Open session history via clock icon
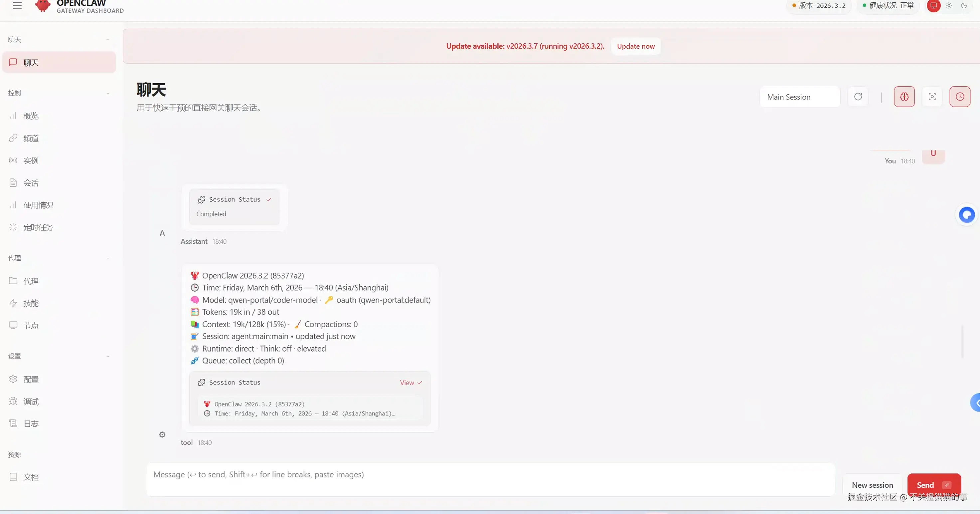 pos(960,96)
